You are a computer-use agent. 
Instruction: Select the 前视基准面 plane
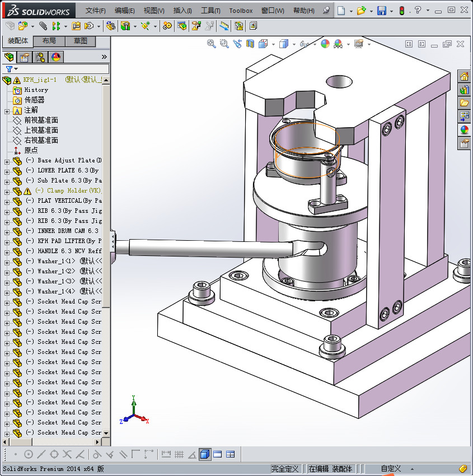click(41, 120)
